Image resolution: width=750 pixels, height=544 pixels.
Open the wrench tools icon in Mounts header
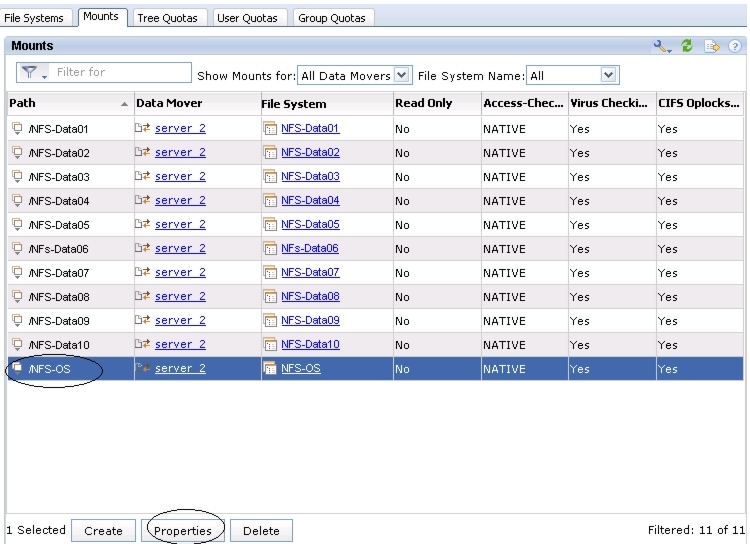click(x=662, y=46)
